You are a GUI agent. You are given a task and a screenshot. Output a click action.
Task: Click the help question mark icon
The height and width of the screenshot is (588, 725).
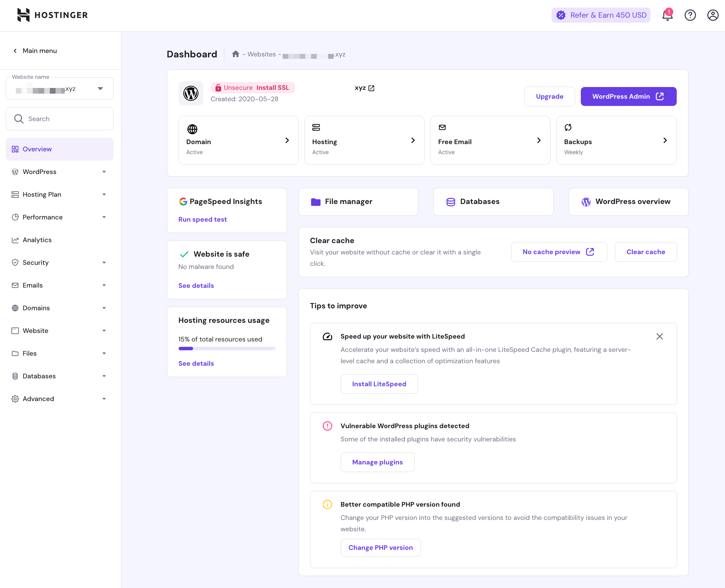click(x=690, y=15)
